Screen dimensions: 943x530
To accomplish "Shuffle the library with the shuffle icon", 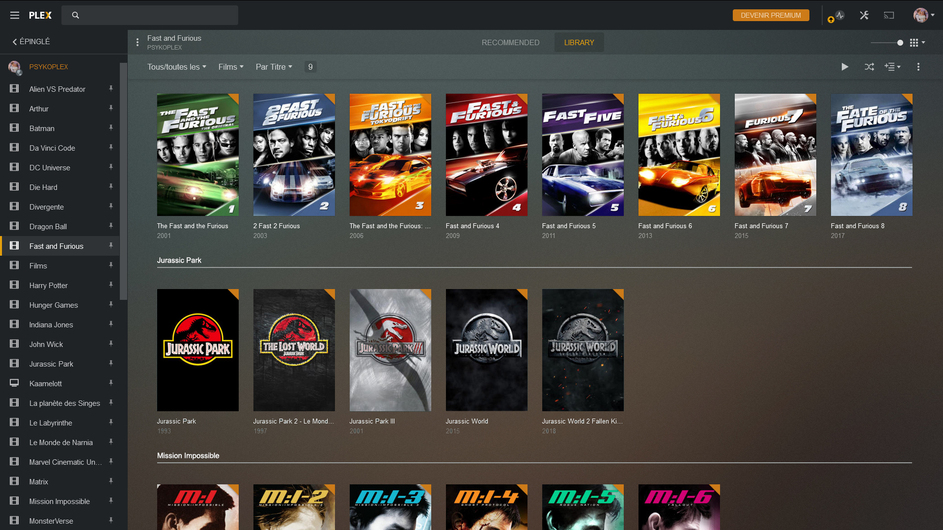I will 869,67.
